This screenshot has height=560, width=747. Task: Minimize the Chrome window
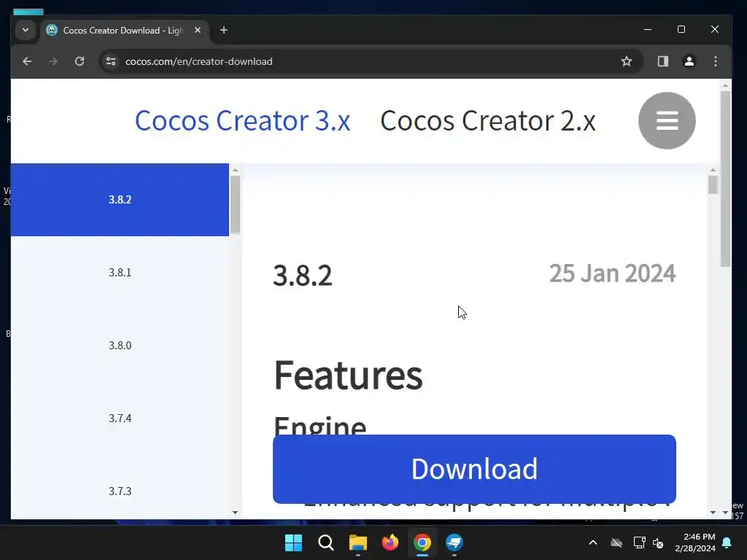tap(648, 29)
